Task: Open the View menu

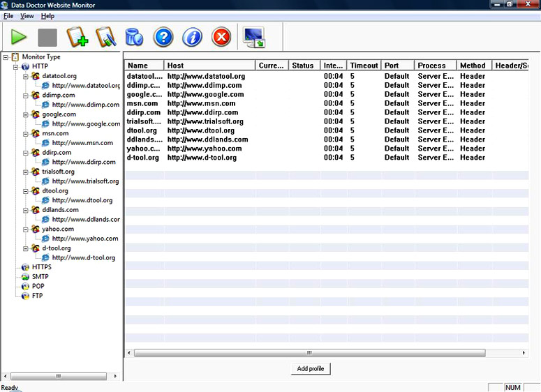Action: click(x=27, y=16)
